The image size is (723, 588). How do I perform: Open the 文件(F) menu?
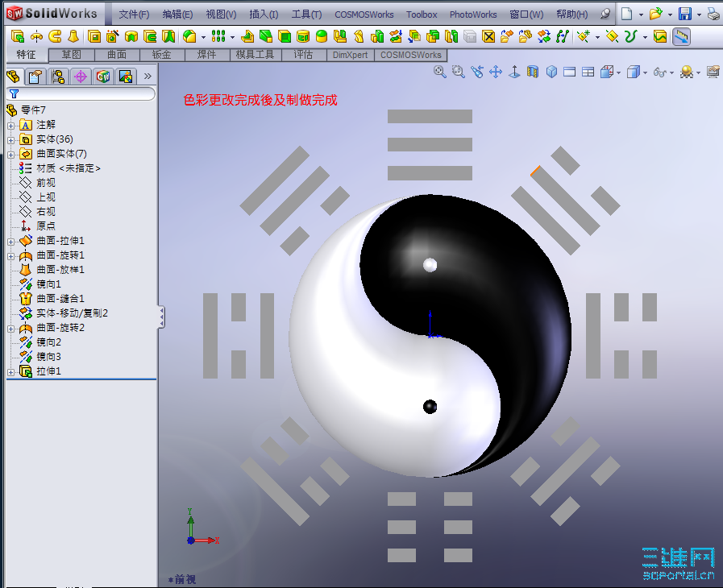134,14
